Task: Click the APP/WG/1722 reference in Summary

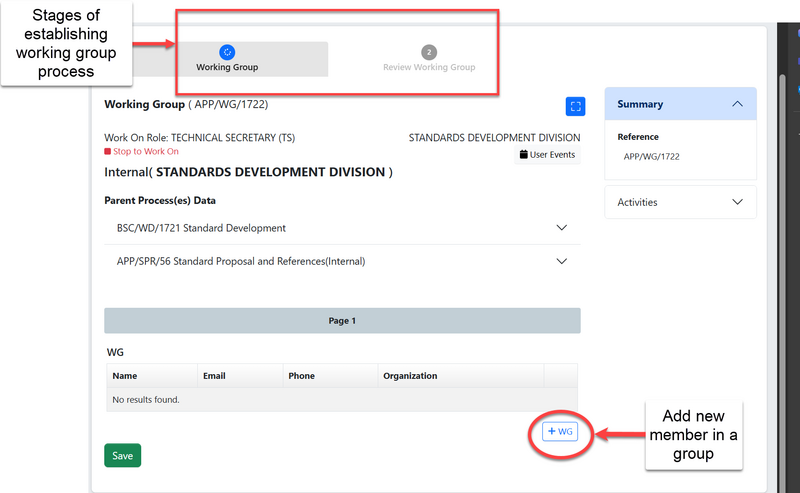Action: 652,157
